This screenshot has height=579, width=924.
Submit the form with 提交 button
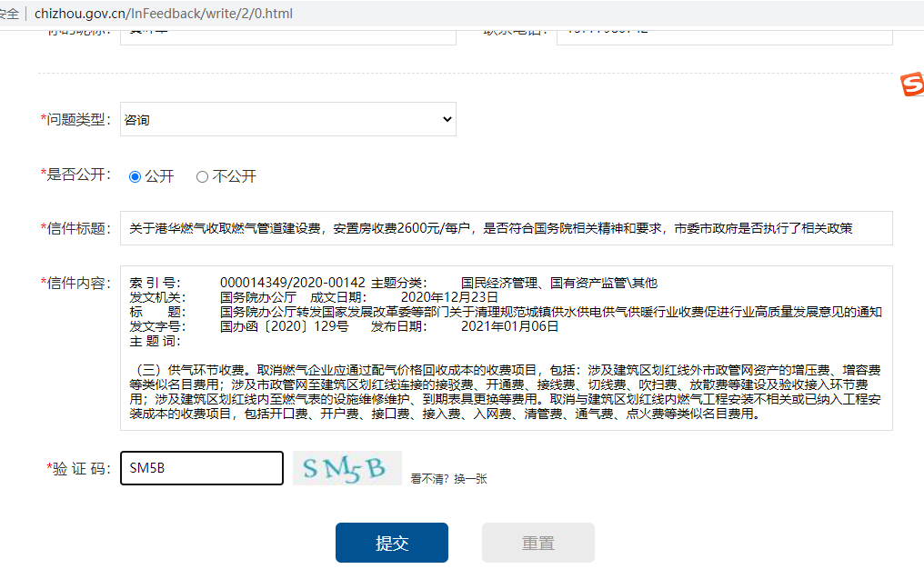point(392,543)
